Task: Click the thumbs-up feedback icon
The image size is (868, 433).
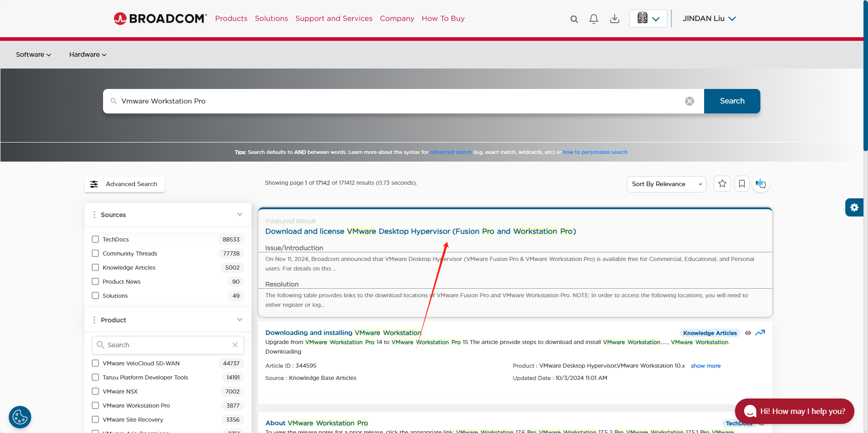Action: [x=761, y=183]
